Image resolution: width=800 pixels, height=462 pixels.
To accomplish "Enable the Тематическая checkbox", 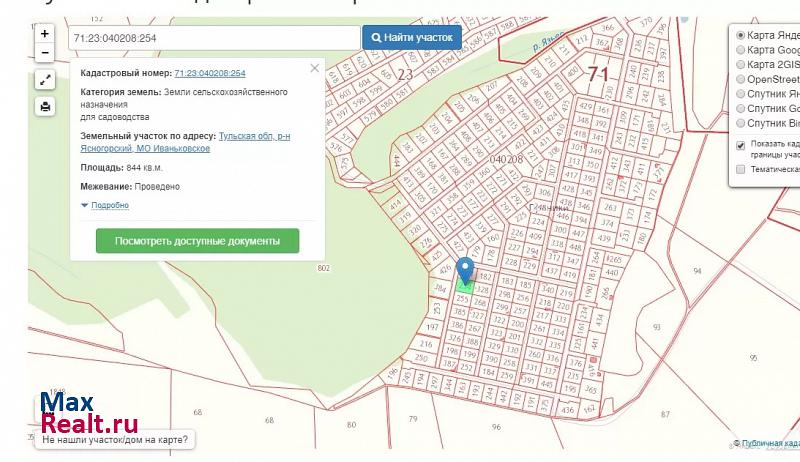I will coord(740,169).
